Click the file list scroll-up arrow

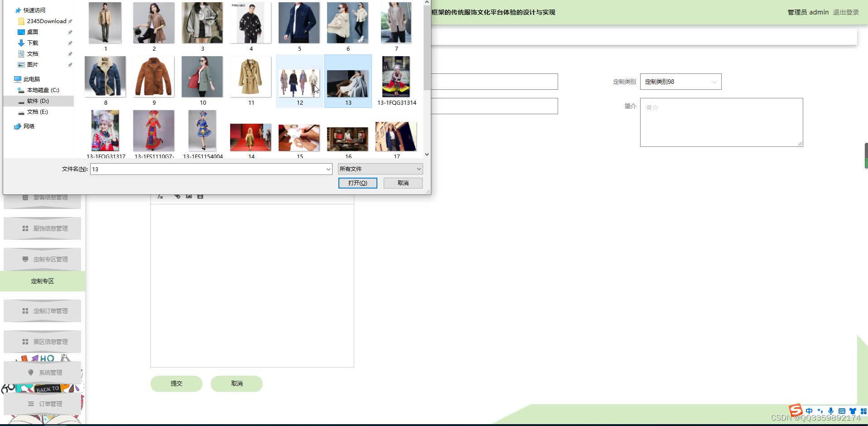pyautogui.click(x=427, y=2)
